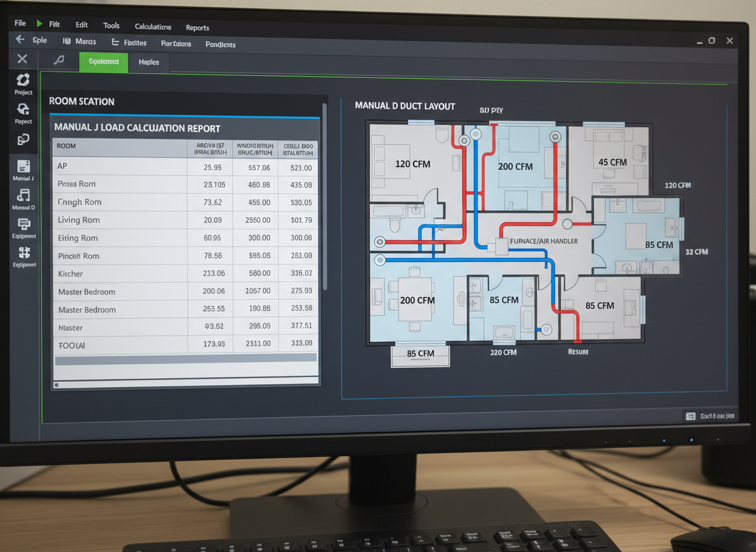The image size is (756, 552).
Task: Click the pencil icon tab
Action: 59,60
